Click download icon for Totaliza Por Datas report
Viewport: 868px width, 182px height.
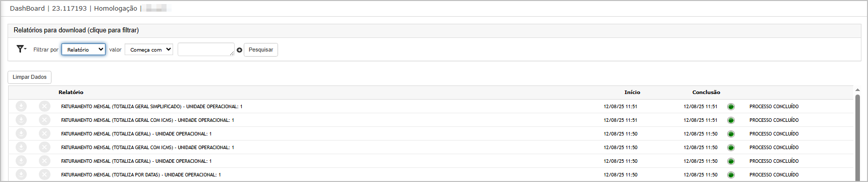coord(21,174)
